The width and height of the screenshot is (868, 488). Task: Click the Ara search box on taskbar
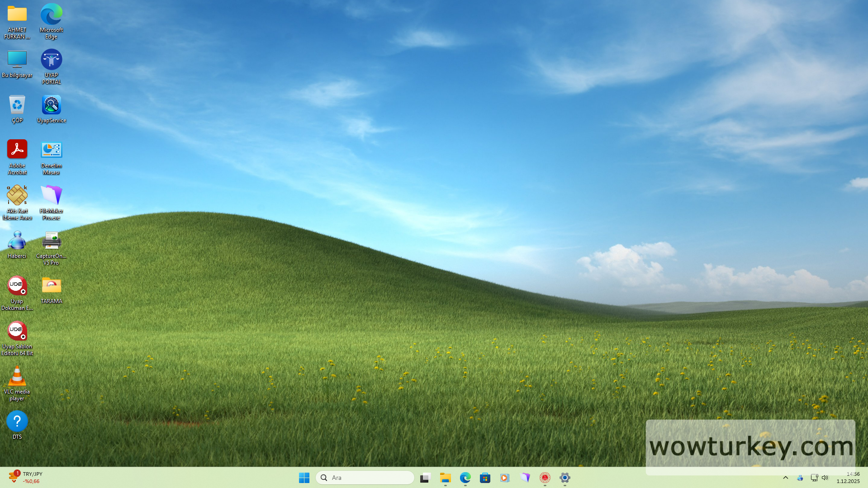coord(365,478)
